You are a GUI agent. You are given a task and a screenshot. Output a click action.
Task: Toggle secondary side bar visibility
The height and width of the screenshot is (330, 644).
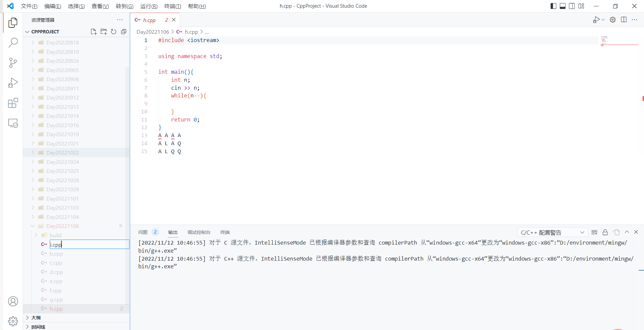pos(572,6)
